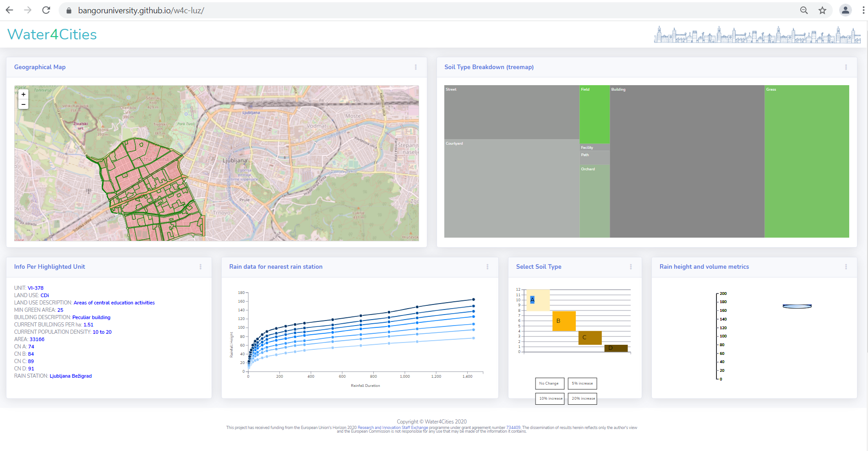Select soil type A bar
Image resolution: width=868 pixels, height=451 pixels.
pyautogui.click(x=538, y=300)
